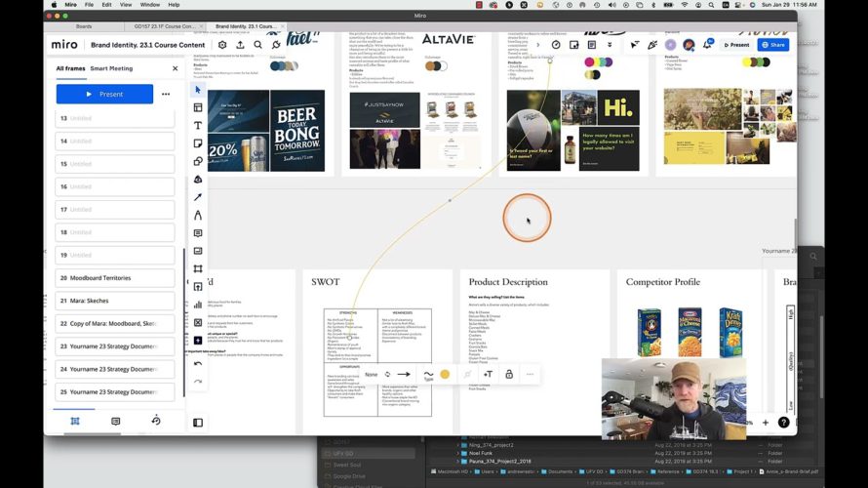
Task: Select frame 20 Moodboard Territories
Action: (x=114, y=278)
